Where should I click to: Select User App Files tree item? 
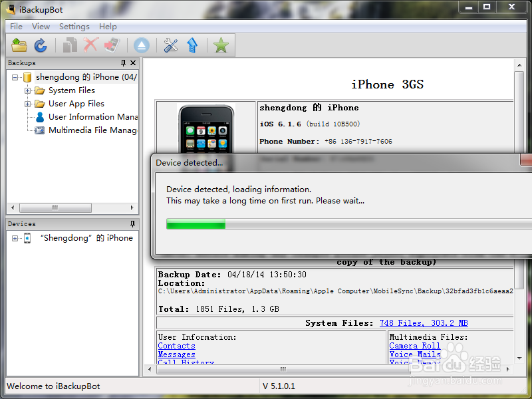click(x=76, y=104)
